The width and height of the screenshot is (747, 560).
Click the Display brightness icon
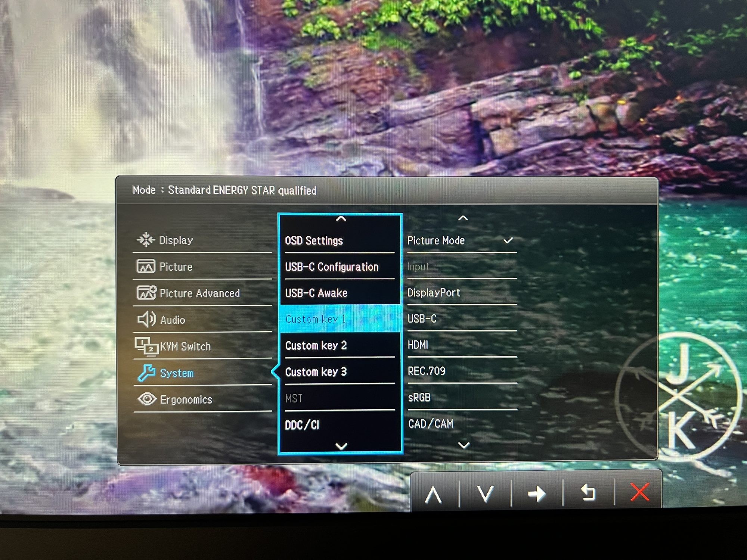pyautogui.click(x=146, y=240)
